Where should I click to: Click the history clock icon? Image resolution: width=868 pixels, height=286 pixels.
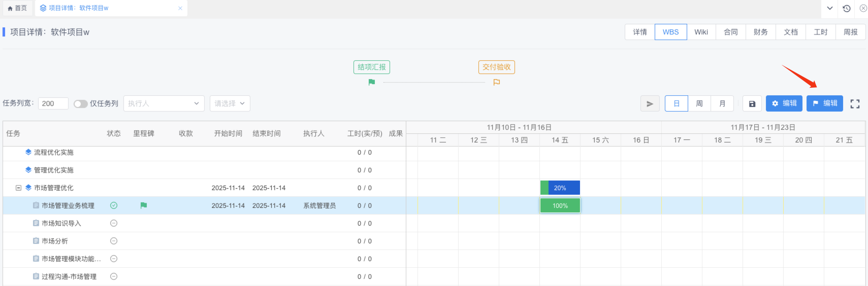[846, 8]
